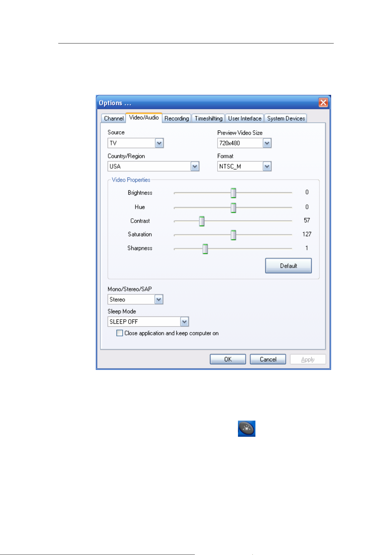Switch to the Channel tab
The height and width of the screenshot is (555, 392).
click(x=114, y=119)
